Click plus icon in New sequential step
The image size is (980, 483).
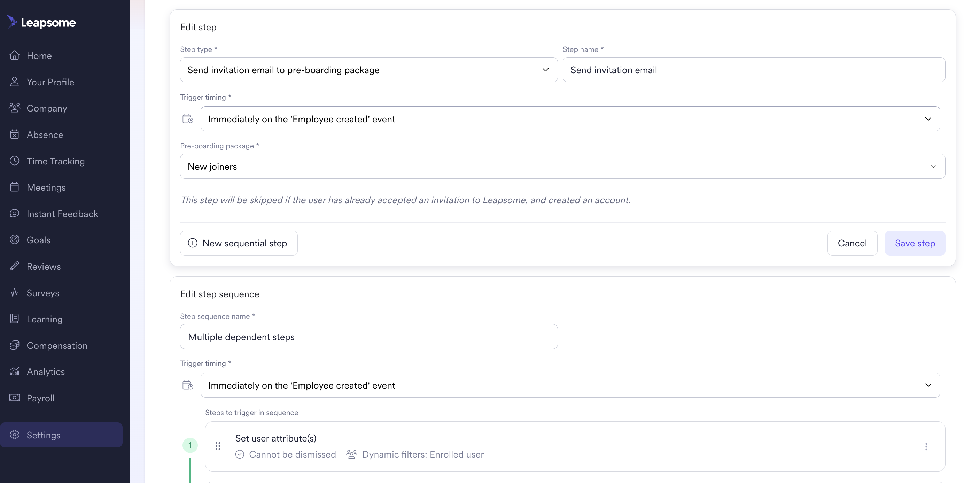tap(193, 243)
